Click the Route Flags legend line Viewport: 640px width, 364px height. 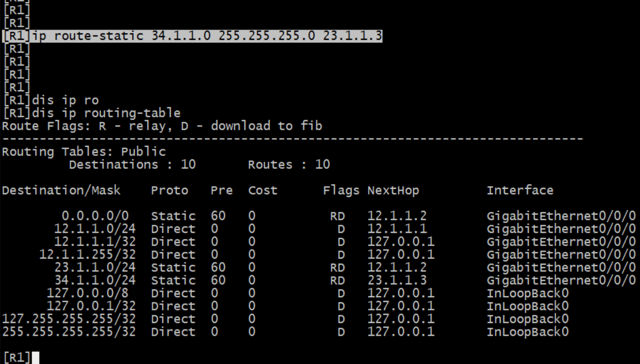tap(162, 126)
